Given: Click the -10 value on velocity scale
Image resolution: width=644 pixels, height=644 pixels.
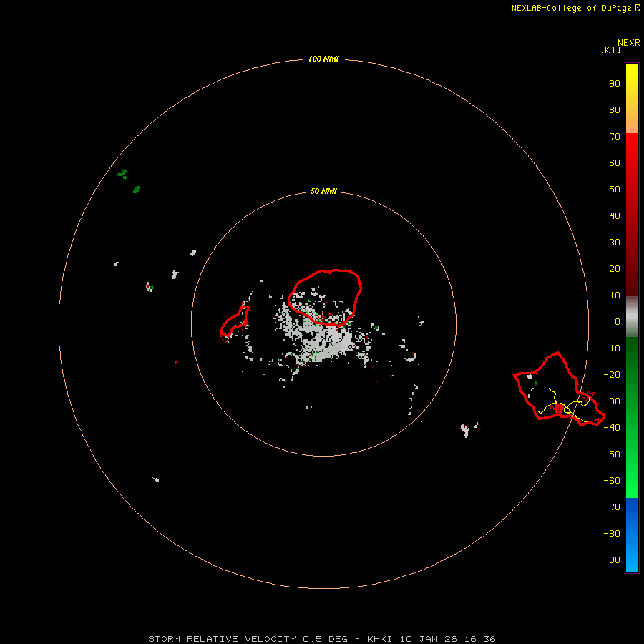Looking at the screenshot, I should pos(612,348).
